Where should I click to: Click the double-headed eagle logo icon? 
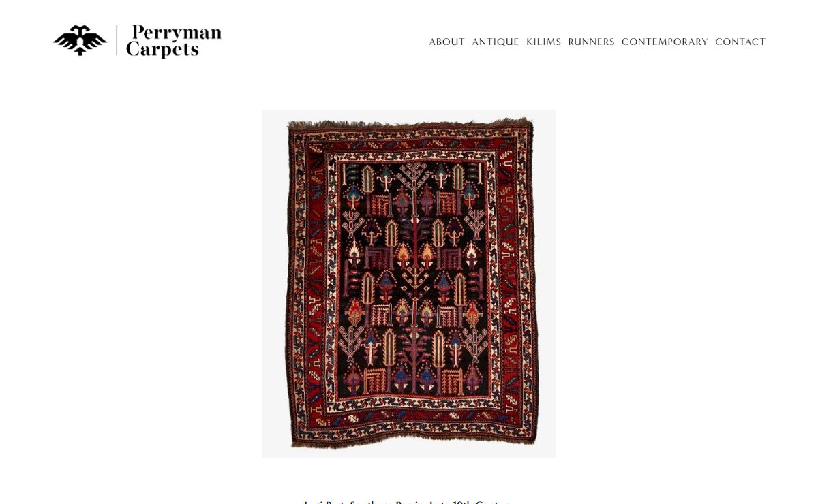click(80, 40)
